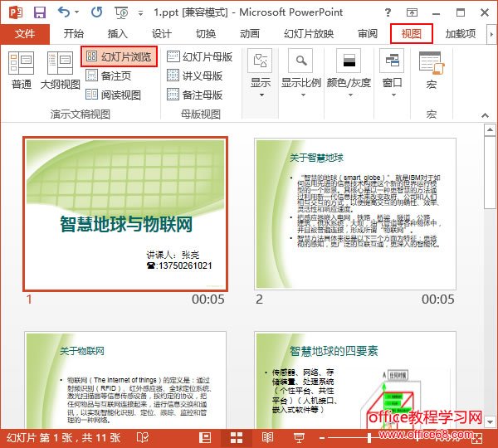Select 幻灯片浏览 slide sorter view
Image resolution: width=498 pixels, height=448 pixels.
pos(119,57)
